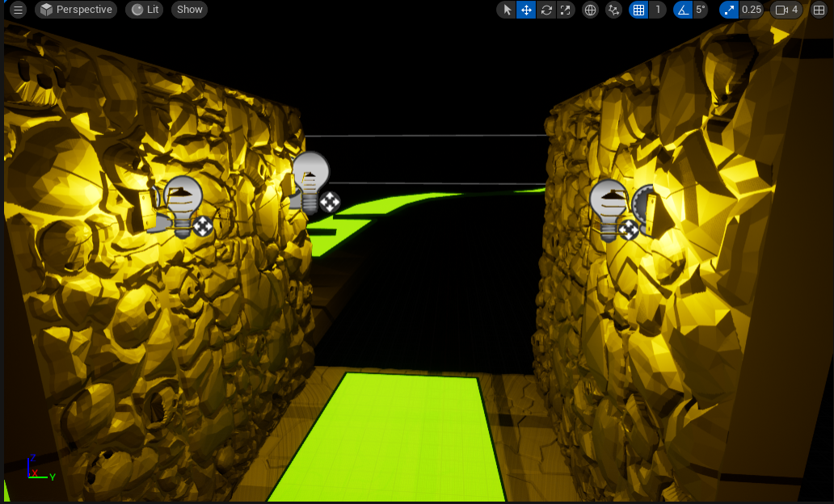Select the light bulb on left wall
The height and width of the screenshot is (504, 834).
pyautogui.click(x=182, y=204)
